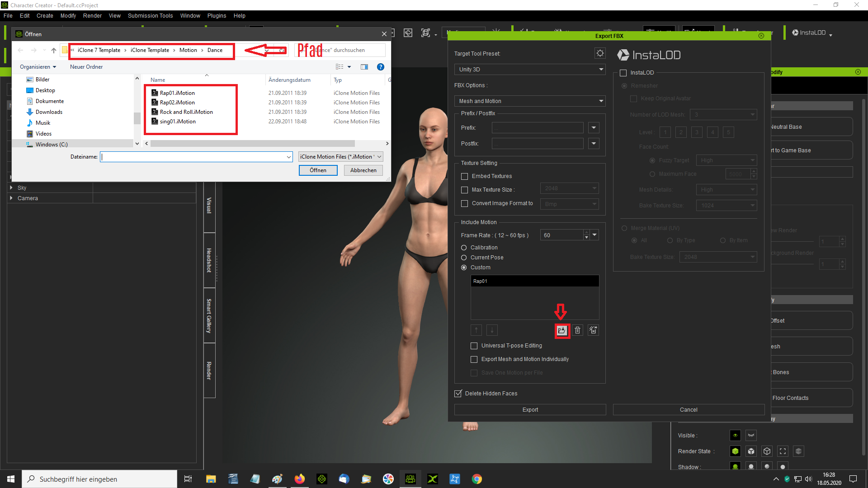
Task: Select the white shaded cube render state
Action: click(x=751, y=451)
